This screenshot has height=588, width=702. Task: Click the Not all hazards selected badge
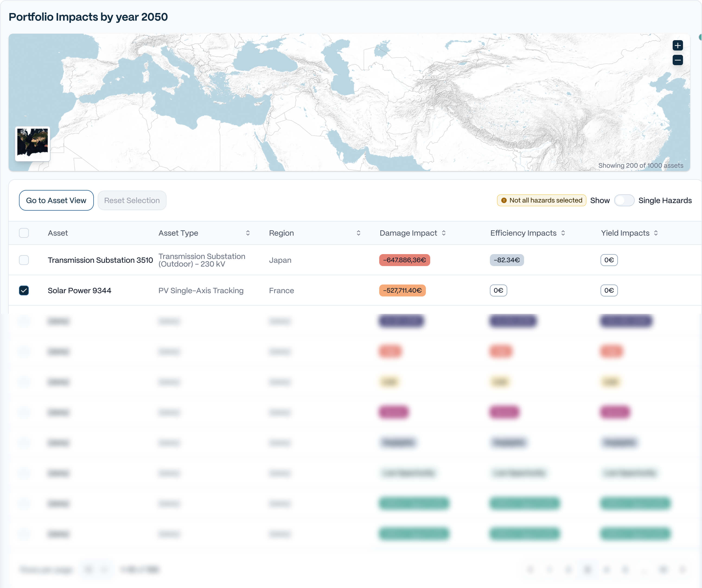point(541,200)
